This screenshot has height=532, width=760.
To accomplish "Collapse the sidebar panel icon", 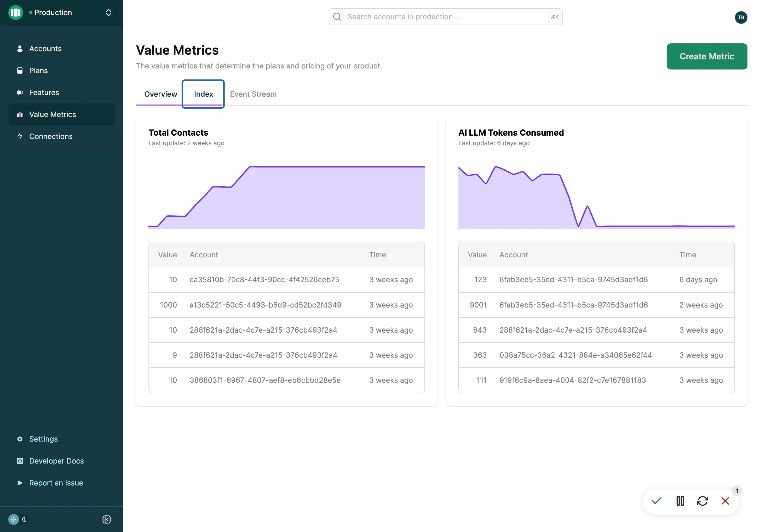I will click(x=107, y=519).
